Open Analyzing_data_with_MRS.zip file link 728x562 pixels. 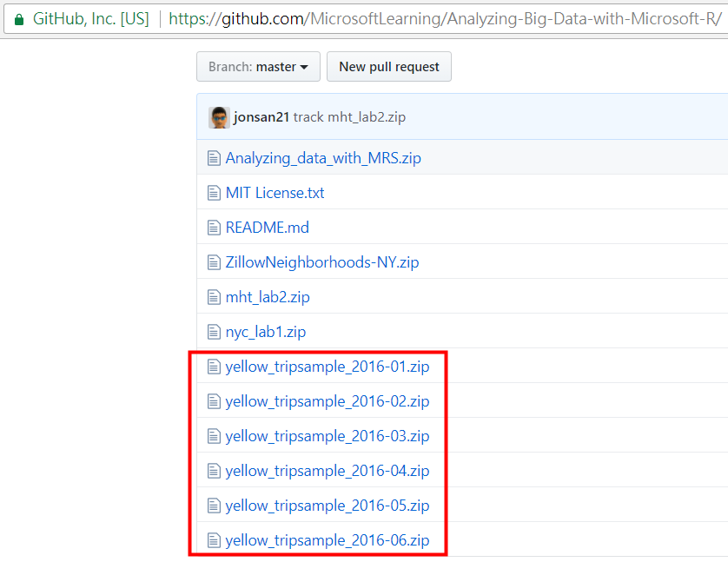click(323, 158)
